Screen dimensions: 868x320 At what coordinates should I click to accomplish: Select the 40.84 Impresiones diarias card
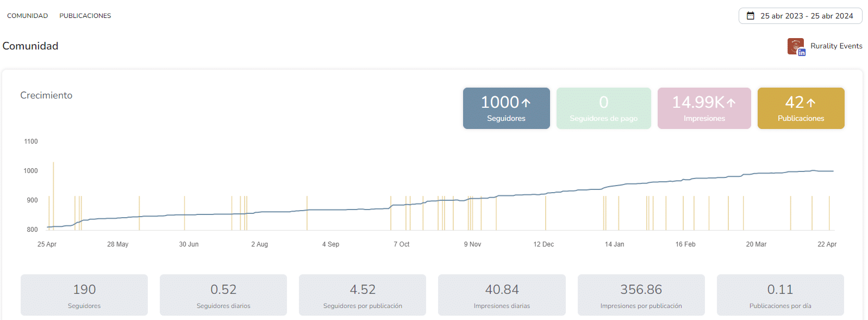click(x=502, y=295)
